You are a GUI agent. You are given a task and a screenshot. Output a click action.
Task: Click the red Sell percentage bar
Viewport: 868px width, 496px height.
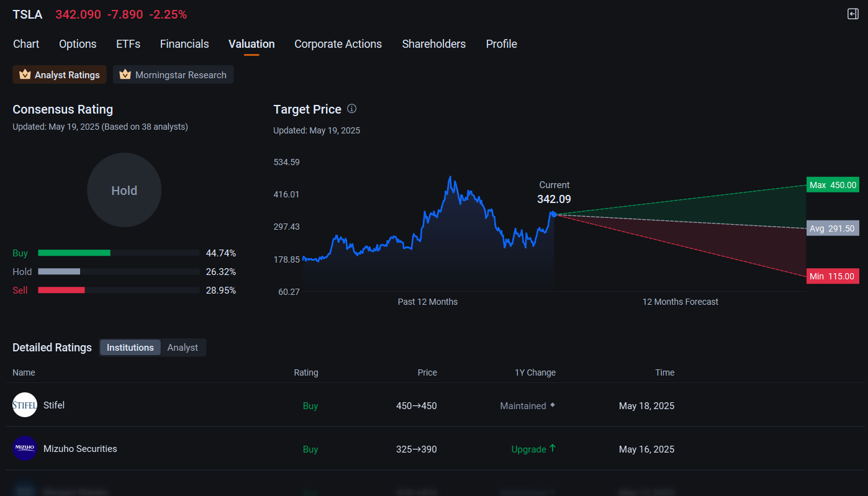61,290
